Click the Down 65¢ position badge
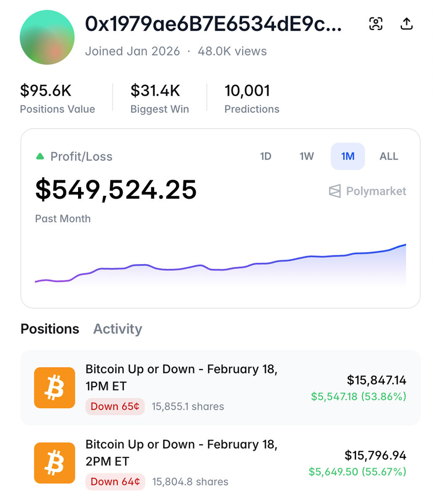Image resolution: width=441 pixels, height=504 pixels. [x=115, y=407]
